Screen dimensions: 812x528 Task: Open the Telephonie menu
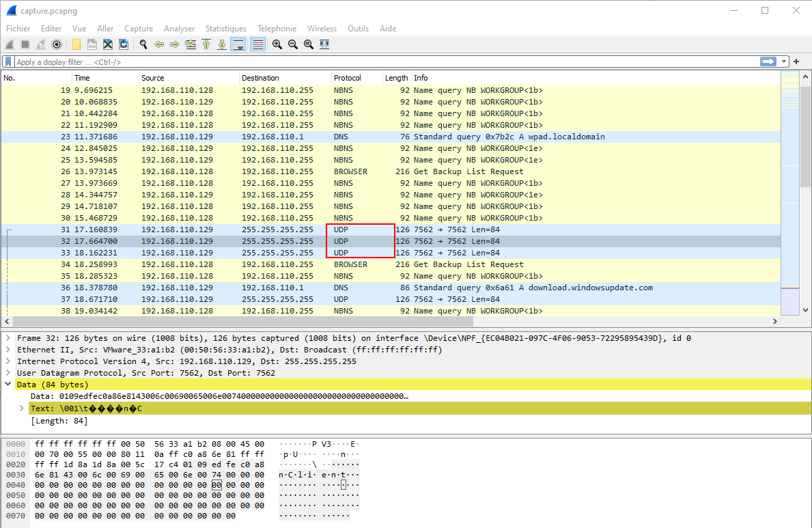277,29
